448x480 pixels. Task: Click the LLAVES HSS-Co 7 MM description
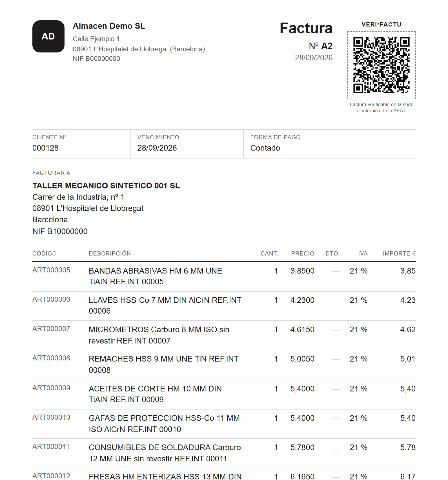point(165,305)
